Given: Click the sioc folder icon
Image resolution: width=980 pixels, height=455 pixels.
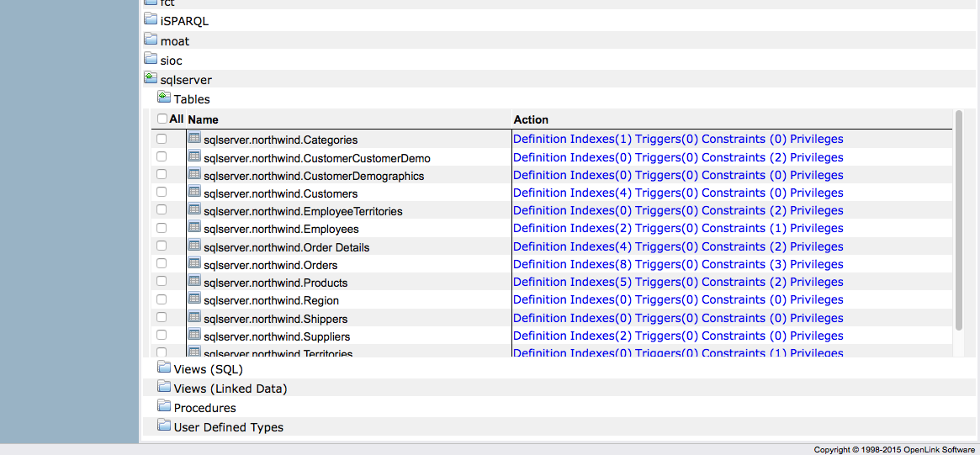Looking at the screenshot, I should pyautogui.click(x=151, y=59).
